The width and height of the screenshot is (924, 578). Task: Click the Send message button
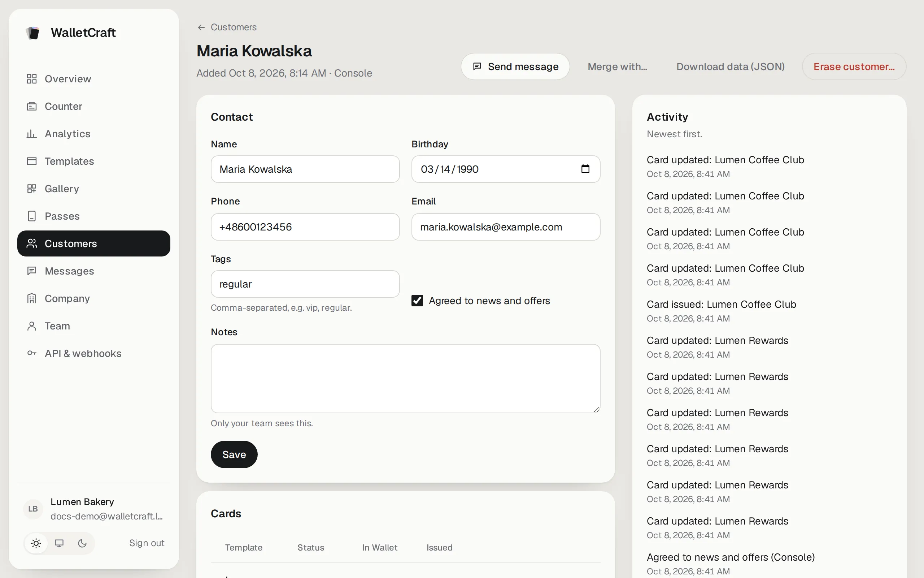coord(515,66)
